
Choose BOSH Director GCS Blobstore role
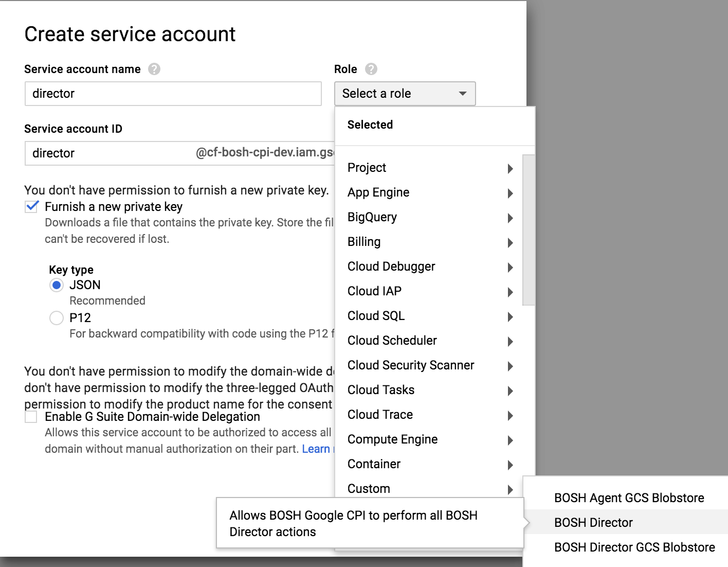pyautogui.click(x=626, y=547)
